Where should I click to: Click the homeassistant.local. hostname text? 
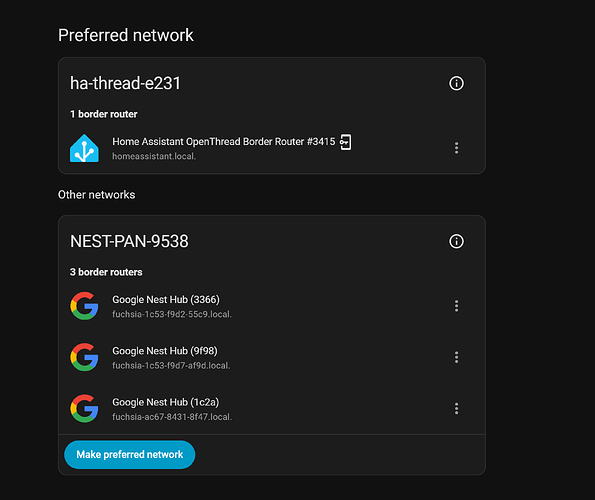click(154, 156)
